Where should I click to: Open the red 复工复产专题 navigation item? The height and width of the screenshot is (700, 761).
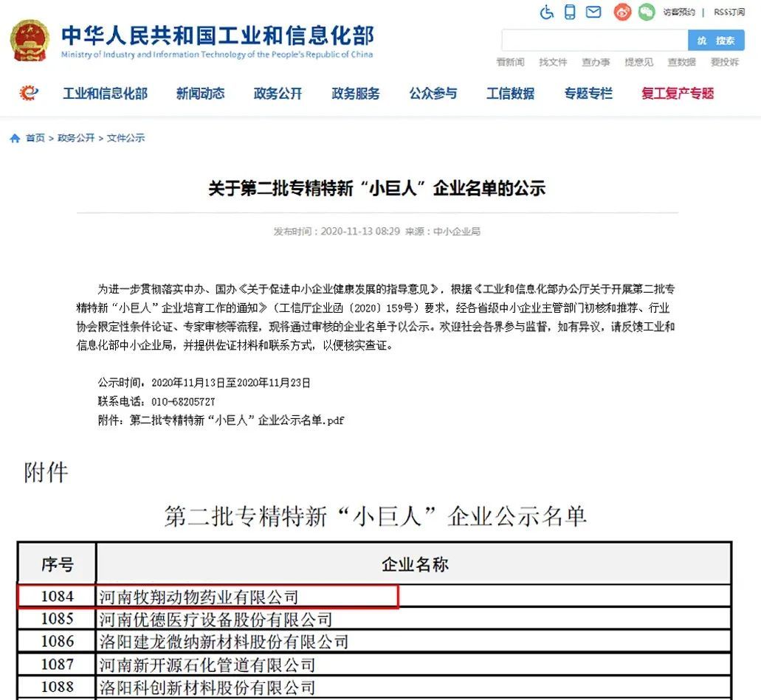point(678,93)
